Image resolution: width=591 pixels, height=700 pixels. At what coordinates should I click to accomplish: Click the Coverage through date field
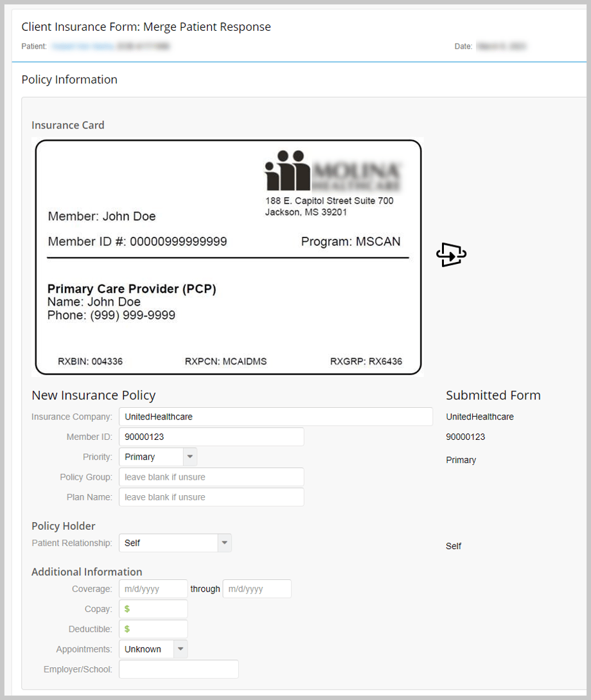pyautogui.click(x=256, y=588)
